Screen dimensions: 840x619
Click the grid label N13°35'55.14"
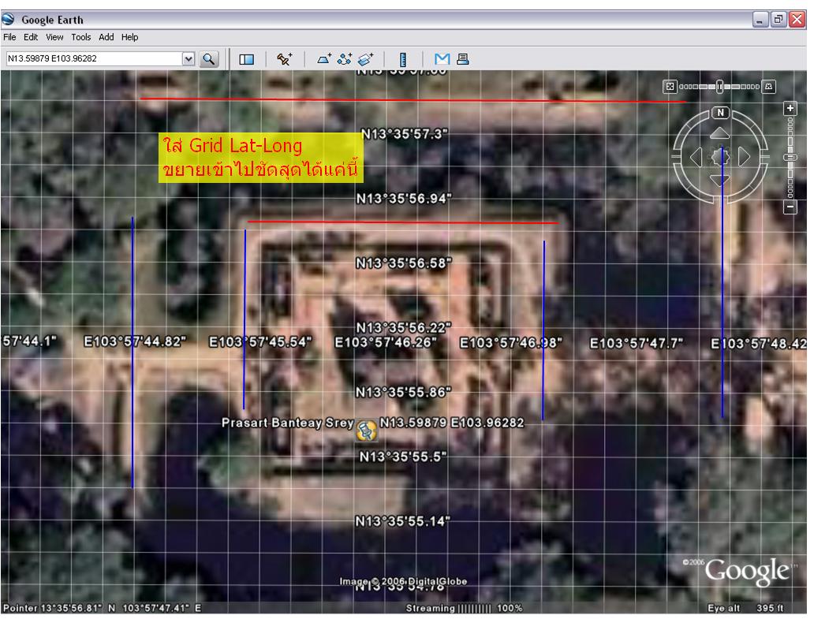click(x=403, y=521)
